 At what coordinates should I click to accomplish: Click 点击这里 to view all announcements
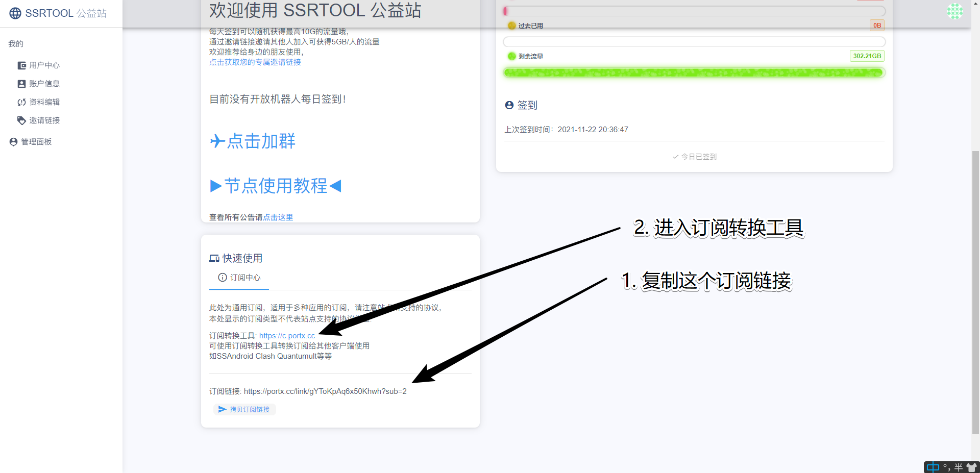tap(278, 217)
